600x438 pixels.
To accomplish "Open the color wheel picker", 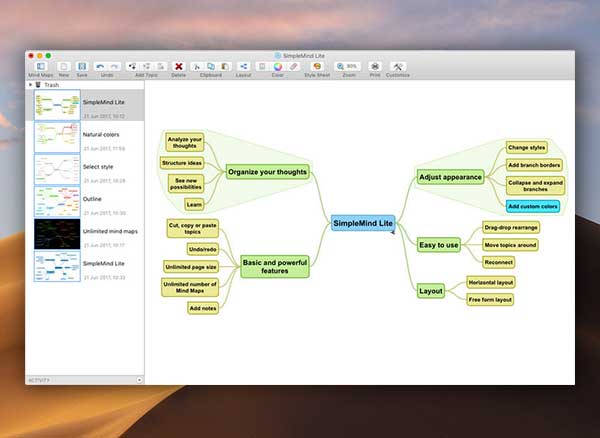I will point(278,67).
